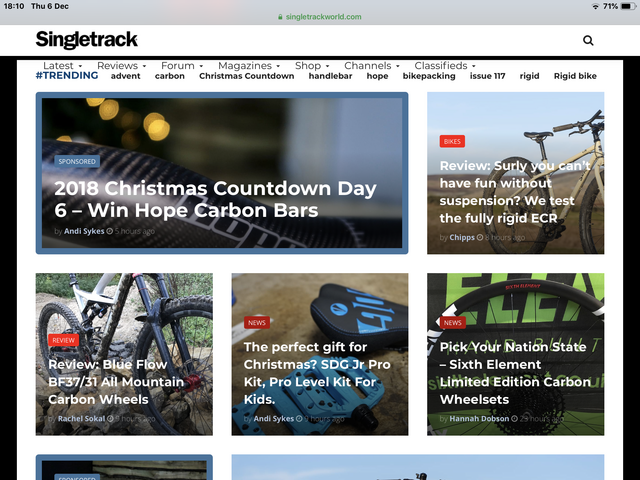This screenshot has height=480, width=640.
Task: Click the SPONSORED badge on Christmas Countdown card
Action: 77,161
